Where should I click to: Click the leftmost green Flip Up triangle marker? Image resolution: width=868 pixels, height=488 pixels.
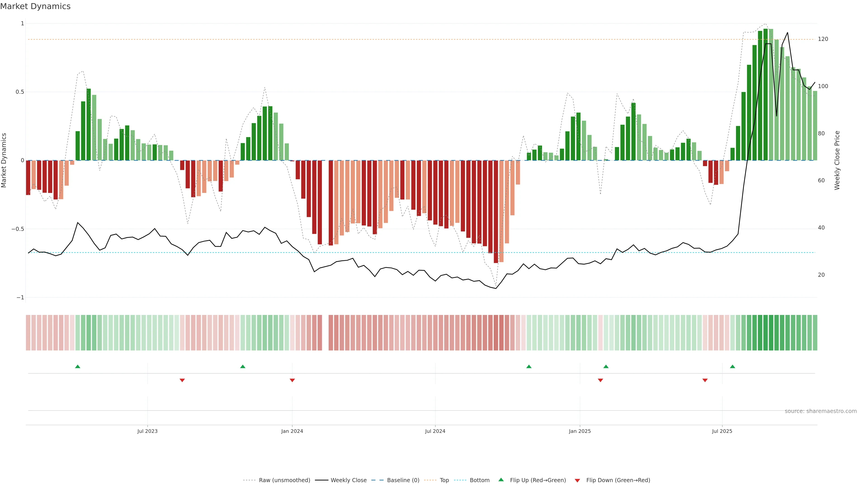[78, 366]
